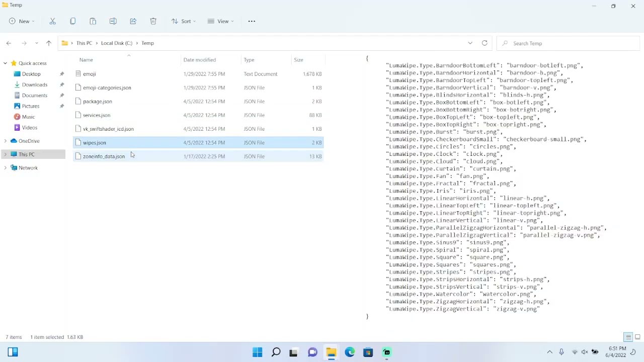Select OneDrive in navigation pane
Image resolution: width=644 pixels, height=362 pixels.
(x=29, y=141)
